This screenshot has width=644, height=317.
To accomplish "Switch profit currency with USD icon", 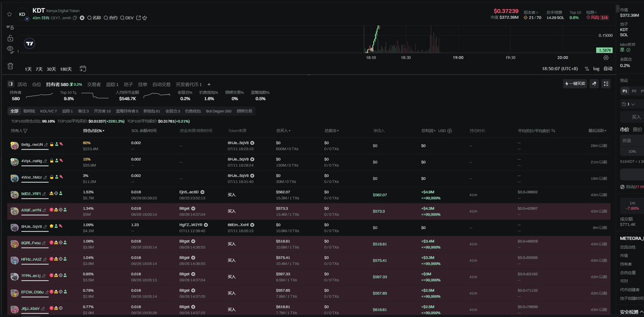I will (450, 131).
